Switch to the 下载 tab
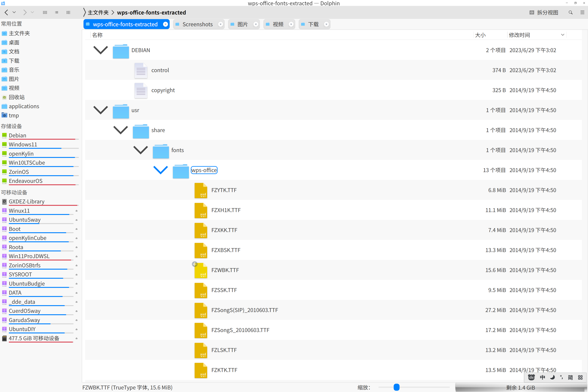Screen dimensions: 588x392 (x=313, y=24)
